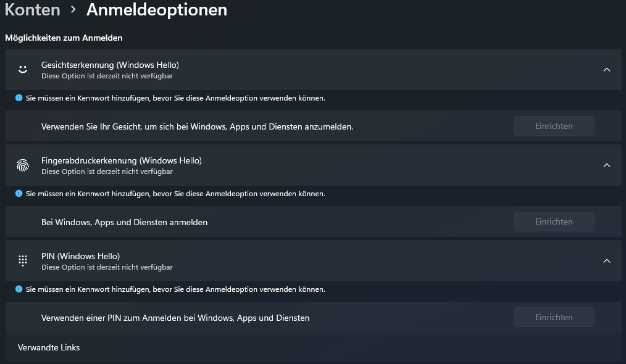Collapse the Gesichtserkennung section chevron
626x364 pixels.
(x=606, y=70)
